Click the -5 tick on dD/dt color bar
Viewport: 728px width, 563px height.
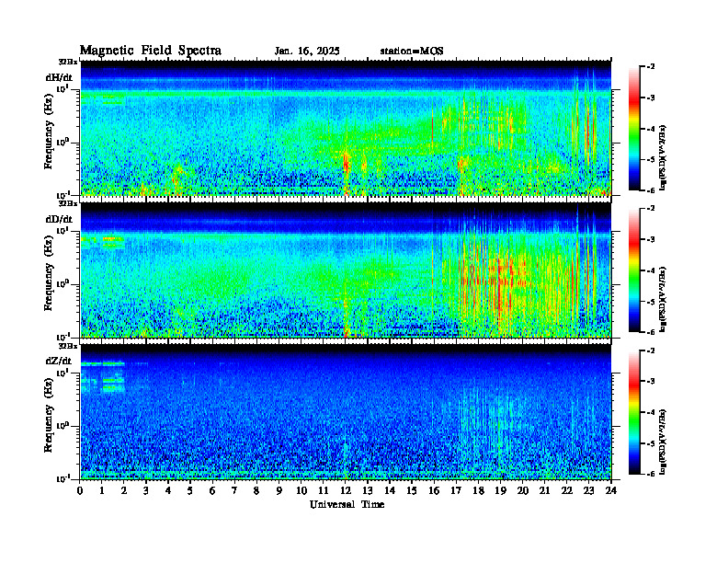[x=652, y=302]
